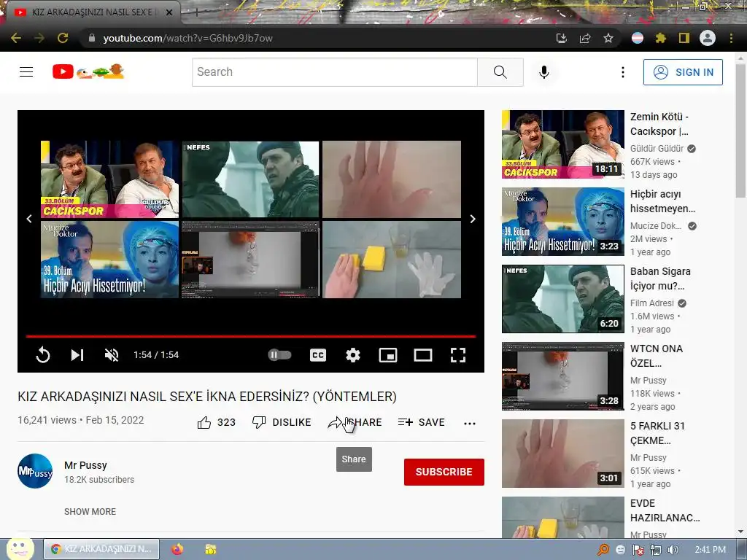Go back to previous page in browser

pyautogui.click(x=16, y=38)
